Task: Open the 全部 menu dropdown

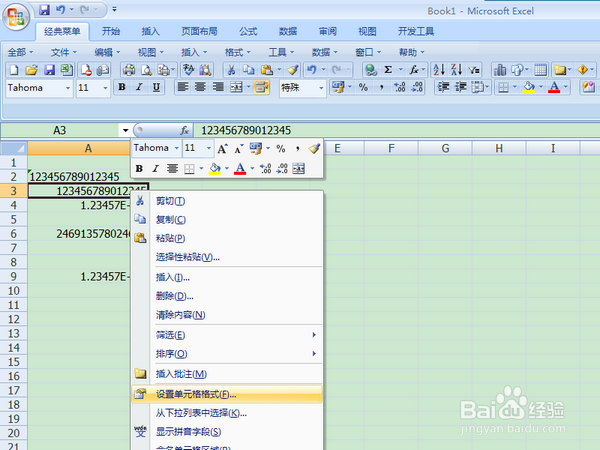Action: point(20,52)
